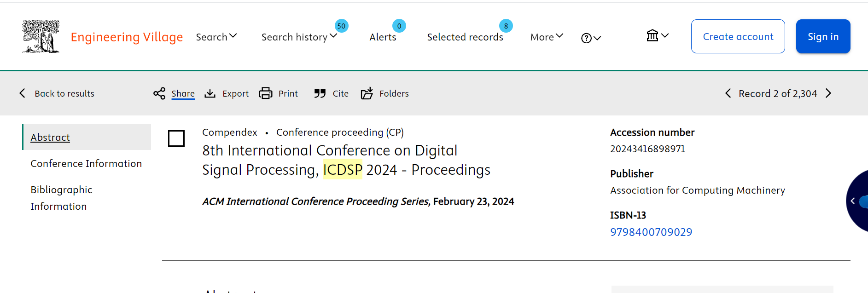This screenshot has height=293, width=868.
Task: Click the Record 2 of 2,304 text
Action: pos(778,93)
